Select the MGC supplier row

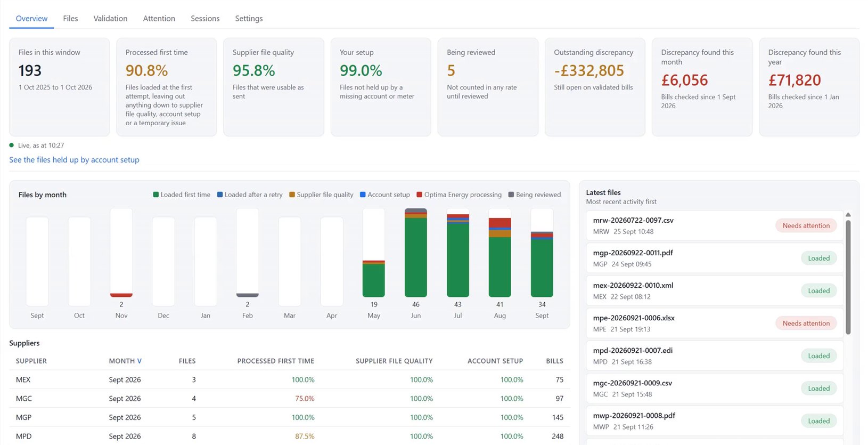tap(289, 398)
